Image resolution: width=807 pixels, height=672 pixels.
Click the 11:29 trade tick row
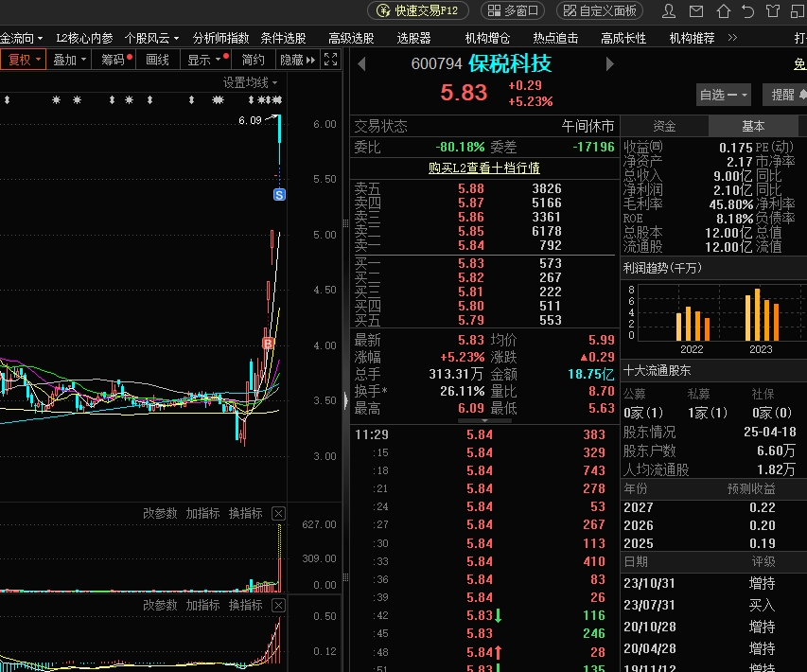[x=483, y=434]
